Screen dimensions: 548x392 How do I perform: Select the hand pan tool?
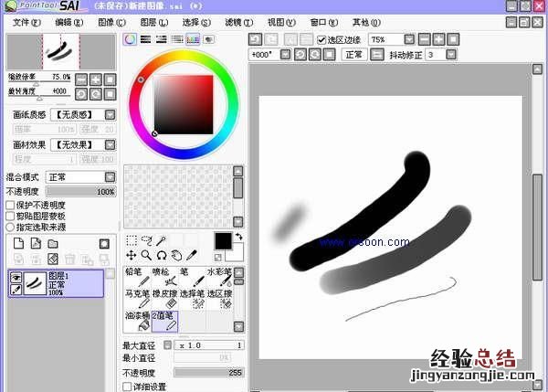[x=176, y=255]
